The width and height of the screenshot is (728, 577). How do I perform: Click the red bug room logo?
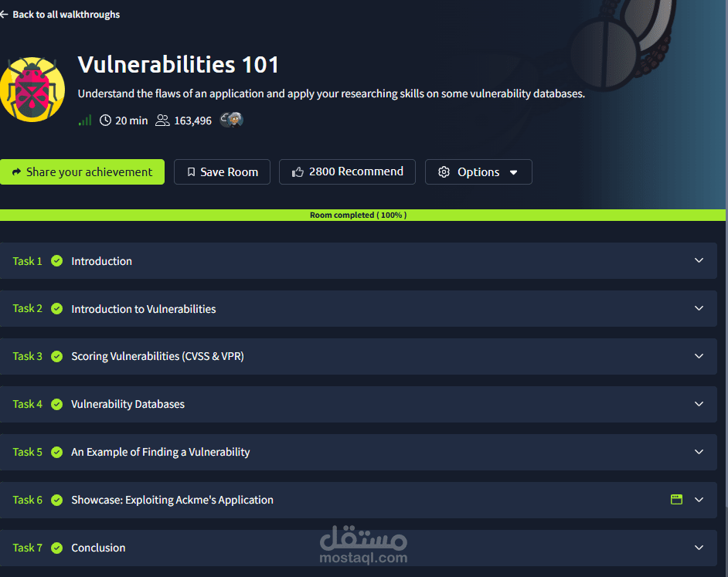[32, 89]
